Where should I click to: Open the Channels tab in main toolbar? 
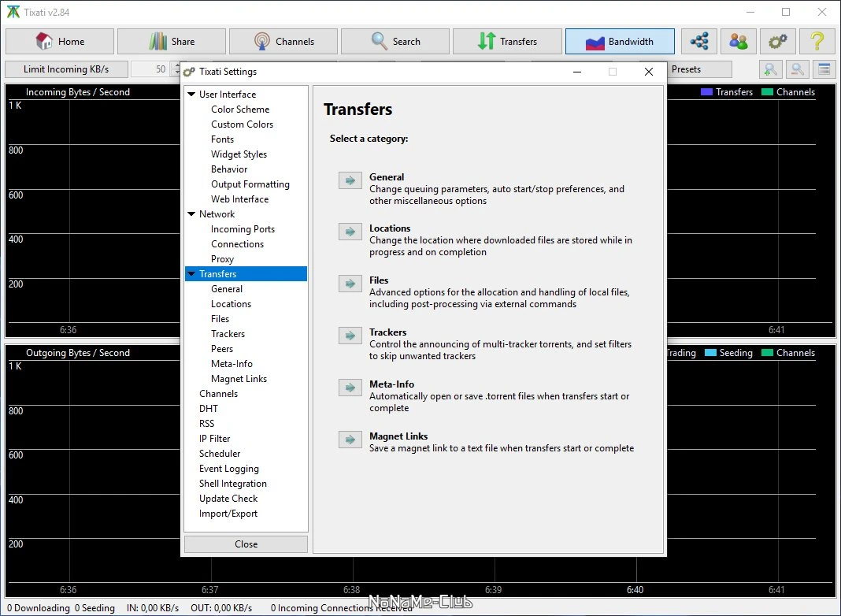click(283, 41)
